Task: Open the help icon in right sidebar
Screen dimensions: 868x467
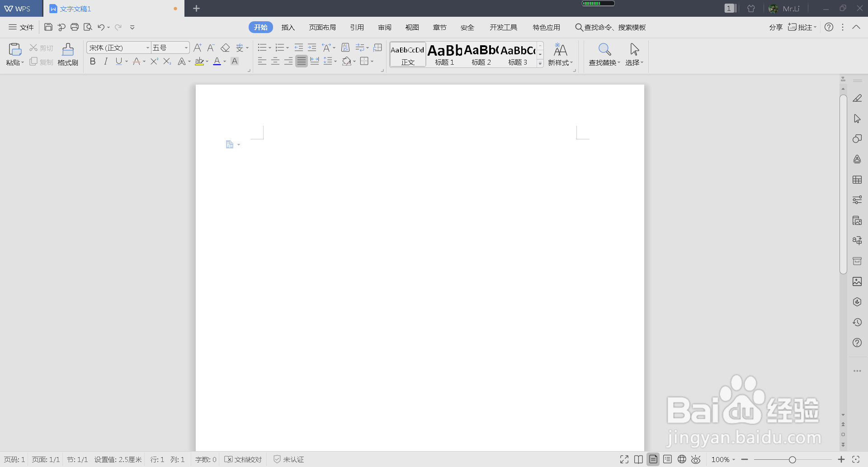Action: click(x=857, y=343)
